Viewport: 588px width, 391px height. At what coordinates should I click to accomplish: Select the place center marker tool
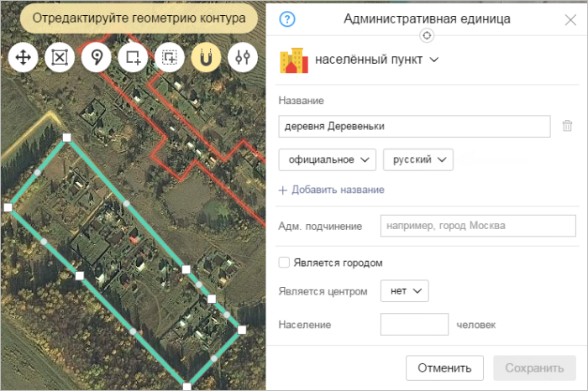tap(97, 57)
